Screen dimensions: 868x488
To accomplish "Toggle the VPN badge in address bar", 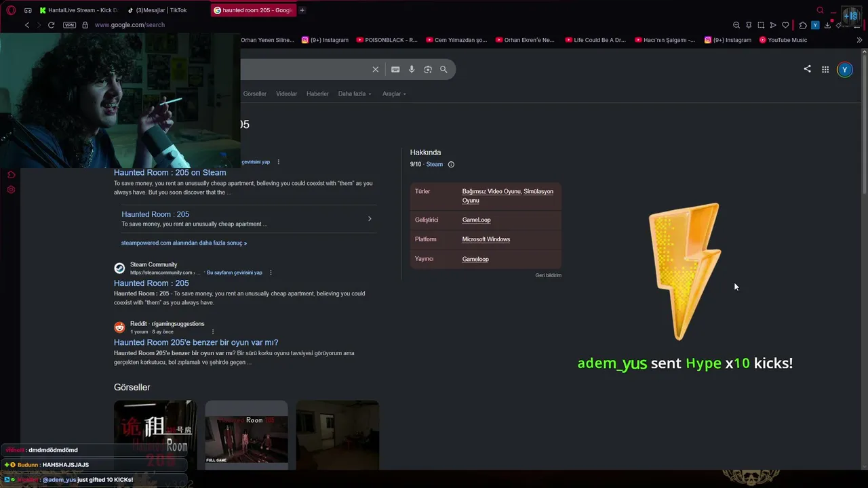I will (69, 25).
